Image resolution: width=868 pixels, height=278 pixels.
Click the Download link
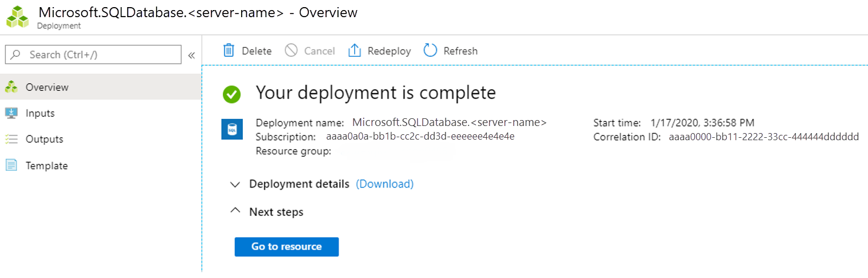(385, 184)
